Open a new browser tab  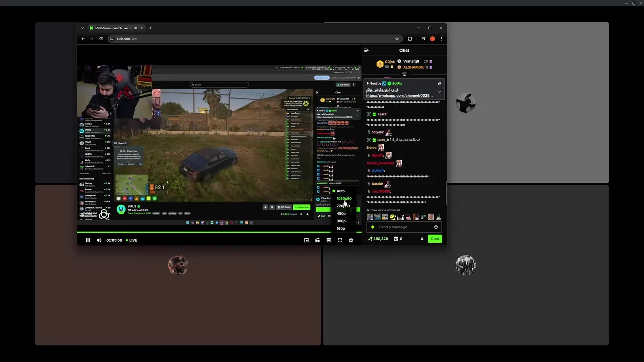150,28
